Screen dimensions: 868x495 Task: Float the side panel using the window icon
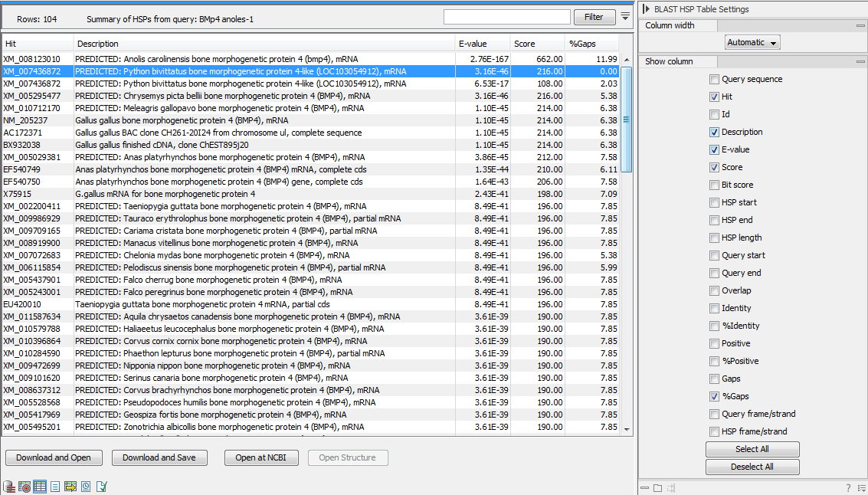click(657, 488)
